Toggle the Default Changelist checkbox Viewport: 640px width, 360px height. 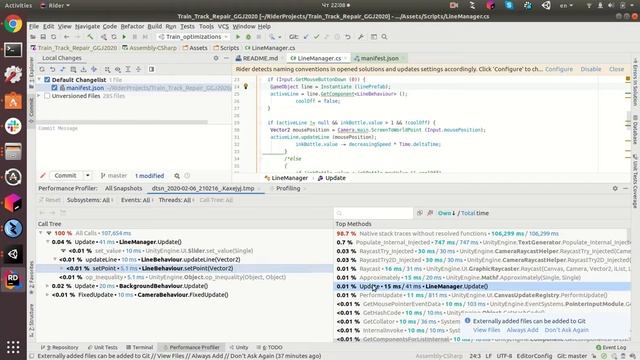(47, 80)
